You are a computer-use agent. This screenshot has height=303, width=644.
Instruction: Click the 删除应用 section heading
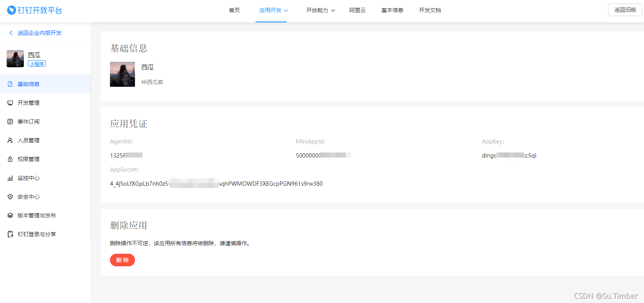coord(129,225)
